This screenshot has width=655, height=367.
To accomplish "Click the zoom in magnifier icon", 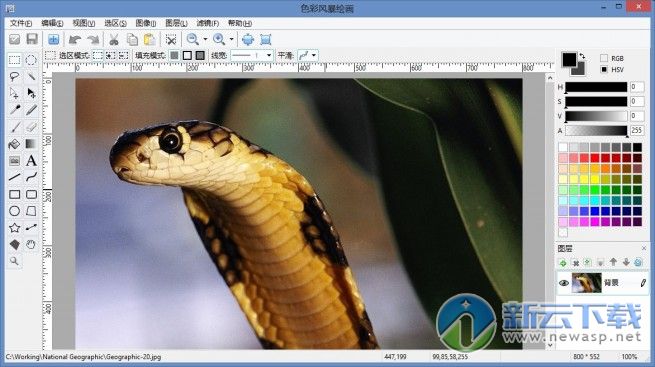I will click(x=219, y=39).
